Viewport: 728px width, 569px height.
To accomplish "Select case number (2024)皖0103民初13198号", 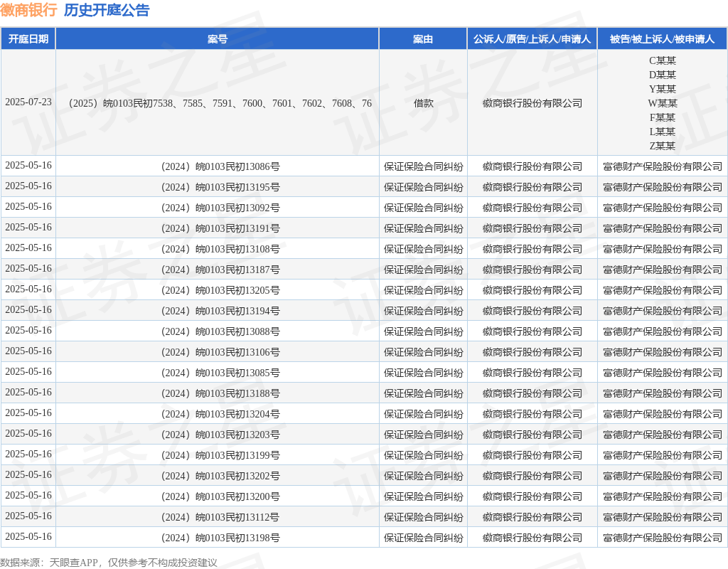I will click(220, 538).
